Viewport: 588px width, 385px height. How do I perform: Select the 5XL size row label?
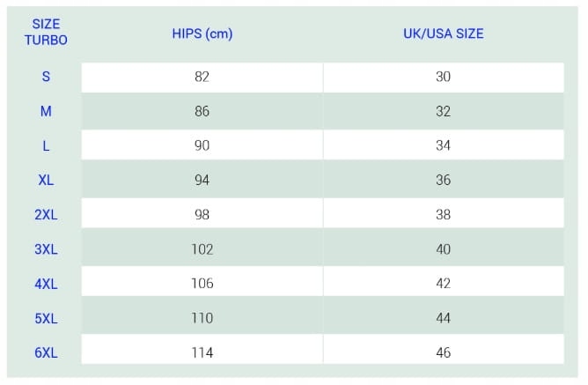tap(46, 318)
